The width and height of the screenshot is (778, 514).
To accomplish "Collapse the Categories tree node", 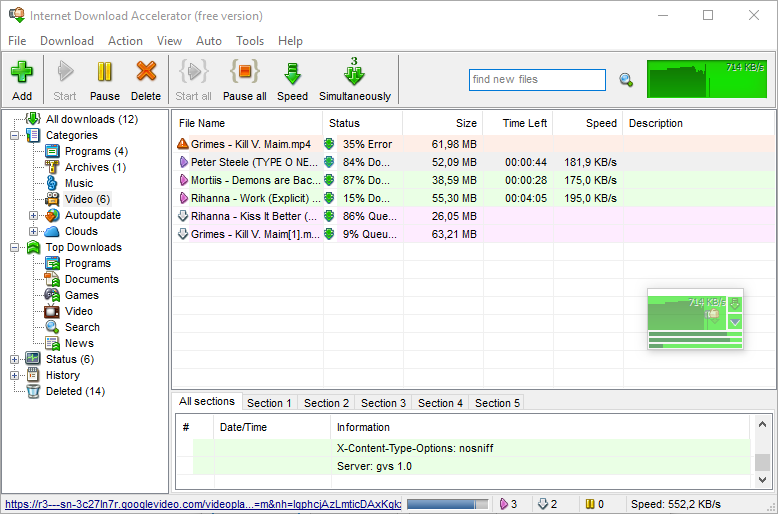I will point(15,135).
